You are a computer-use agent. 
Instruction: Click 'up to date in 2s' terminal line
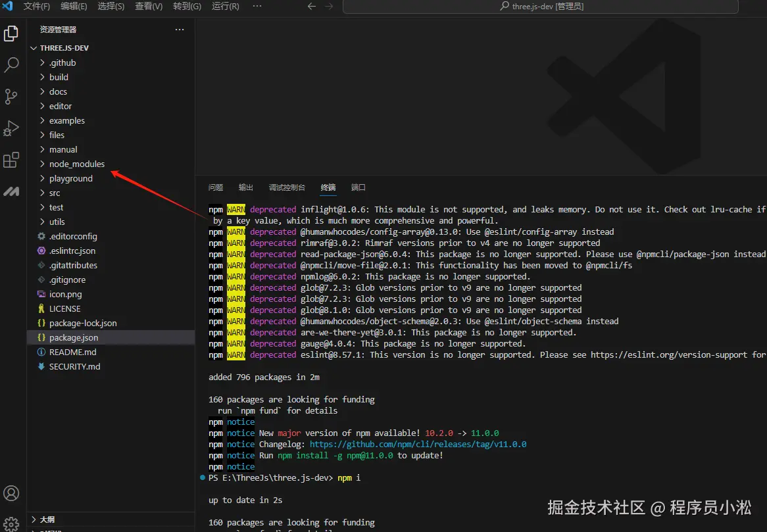point(245,500)
